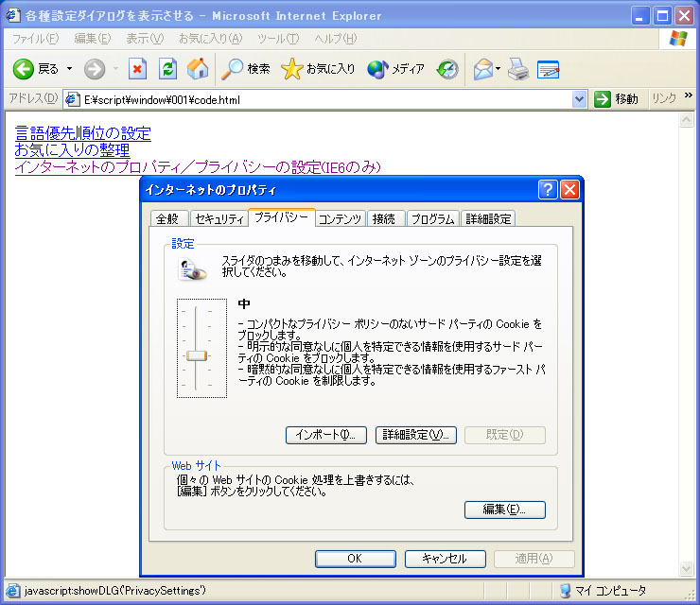Click the page scrollbar down arrow
The image size is (700, 605).
(x=686, y=568)
